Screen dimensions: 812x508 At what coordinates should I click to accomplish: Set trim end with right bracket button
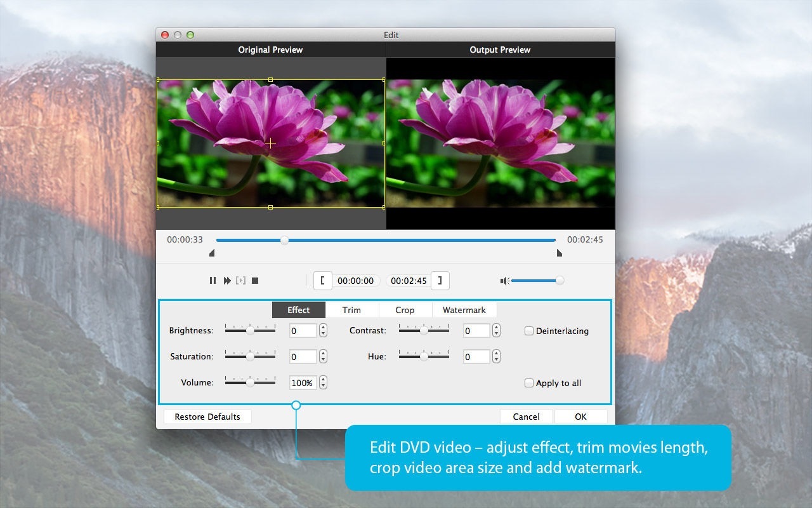pyautogui.click(x=440, y=281)
